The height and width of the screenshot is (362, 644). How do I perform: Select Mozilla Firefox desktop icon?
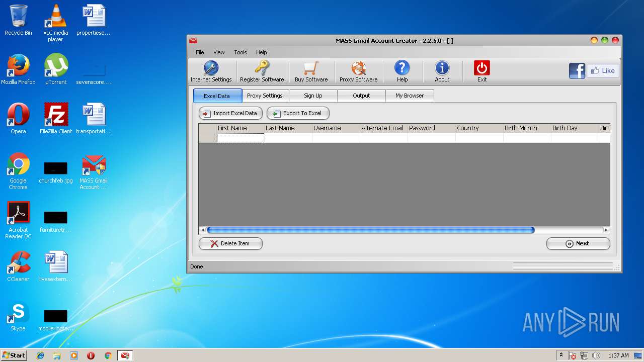[18, 69]
